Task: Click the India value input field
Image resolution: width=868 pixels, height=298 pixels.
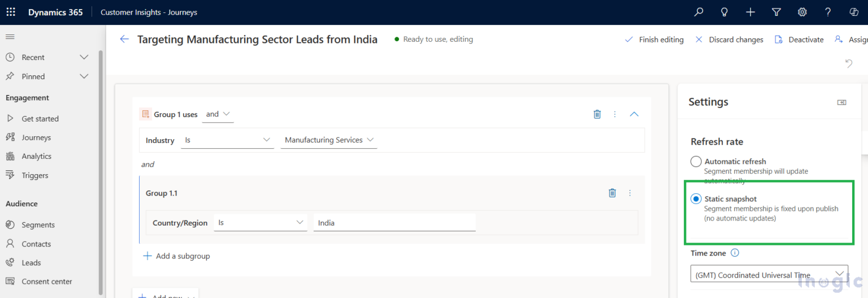Action: [x=394, y=223]
